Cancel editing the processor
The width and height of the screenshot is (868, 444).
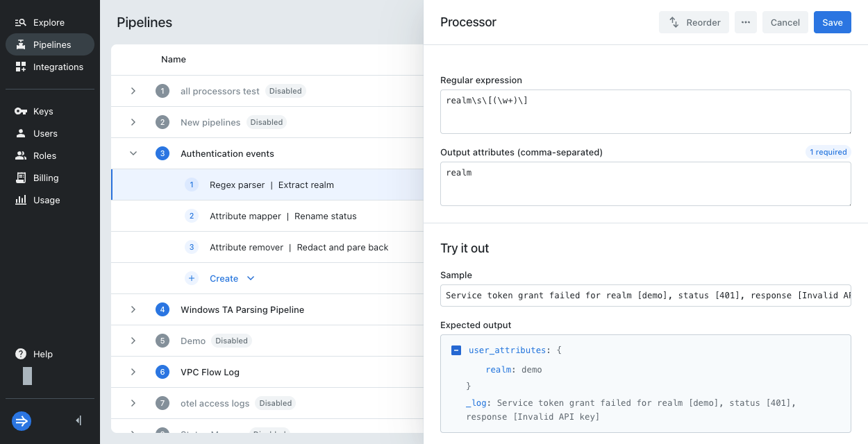coord(785,22)
